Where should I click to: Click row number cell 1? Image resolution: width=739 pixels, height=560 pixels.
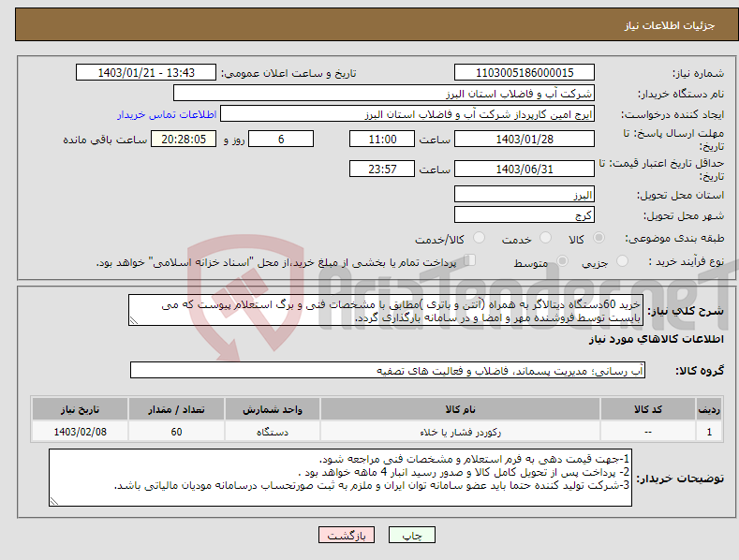tap(709, 432)
